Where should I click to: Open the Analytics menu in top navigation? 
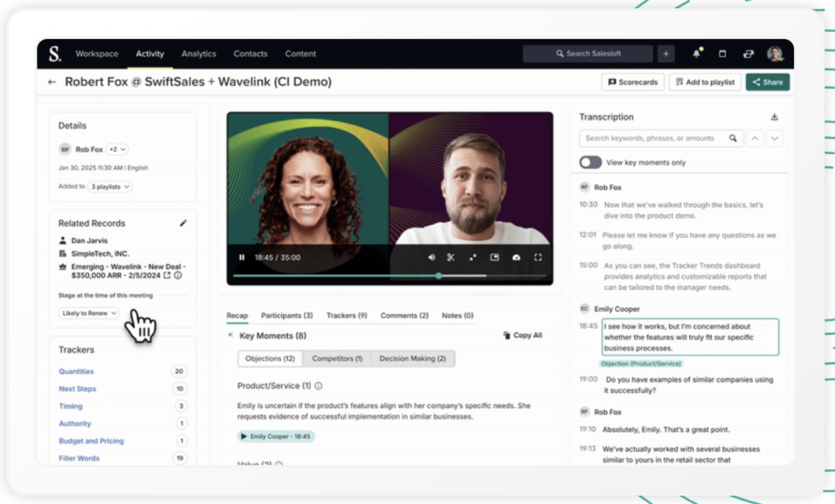199,54
